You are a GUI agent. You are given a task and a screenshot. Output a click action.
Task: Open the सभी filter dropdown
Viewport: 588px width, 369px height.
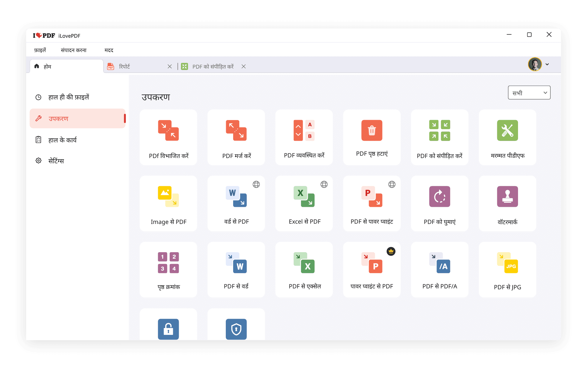click(x=529, y=93)
